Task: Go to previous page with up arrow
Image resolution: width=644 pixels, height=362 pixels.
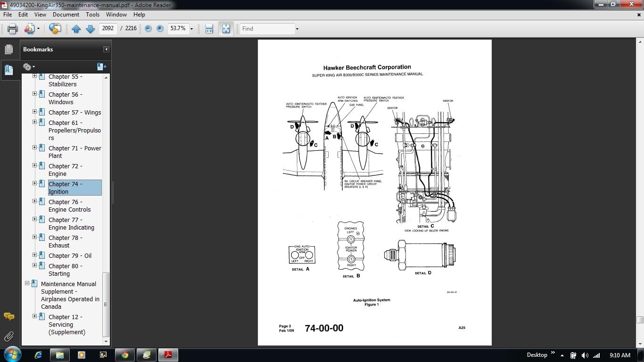Action: 76,29
